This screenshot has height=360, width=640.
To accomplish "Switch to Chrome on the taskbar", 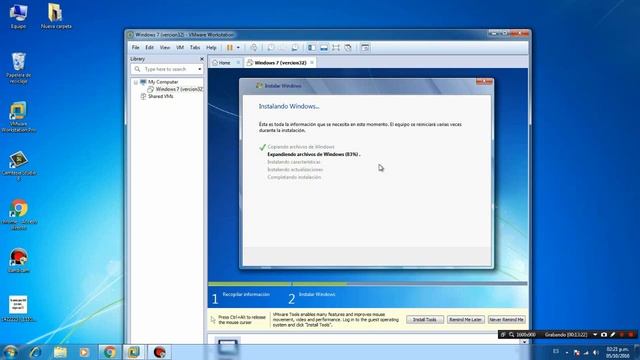I will [x=109, y=352].
